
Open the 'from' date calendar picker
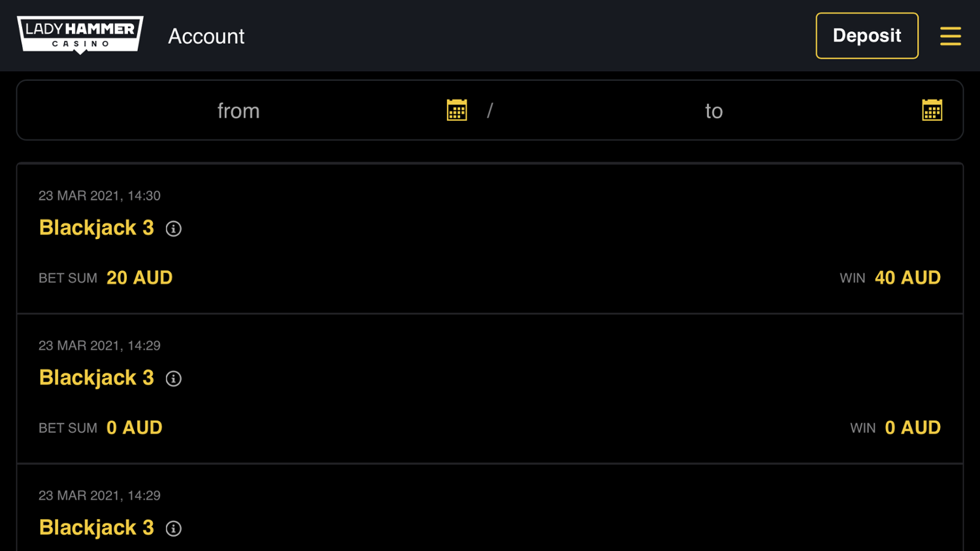point(457,110)
